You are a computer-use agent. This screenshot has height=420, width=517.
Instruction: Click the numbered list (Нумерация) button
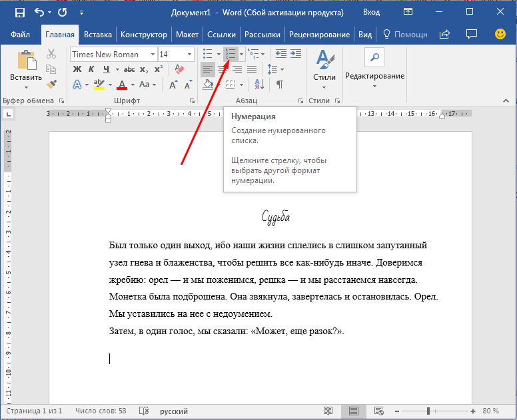[231, 54]
